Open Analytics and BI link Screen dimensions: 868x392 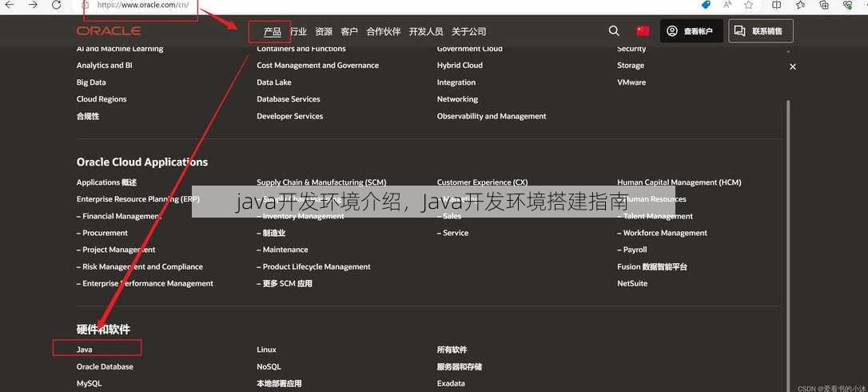[x=104, y=66]
